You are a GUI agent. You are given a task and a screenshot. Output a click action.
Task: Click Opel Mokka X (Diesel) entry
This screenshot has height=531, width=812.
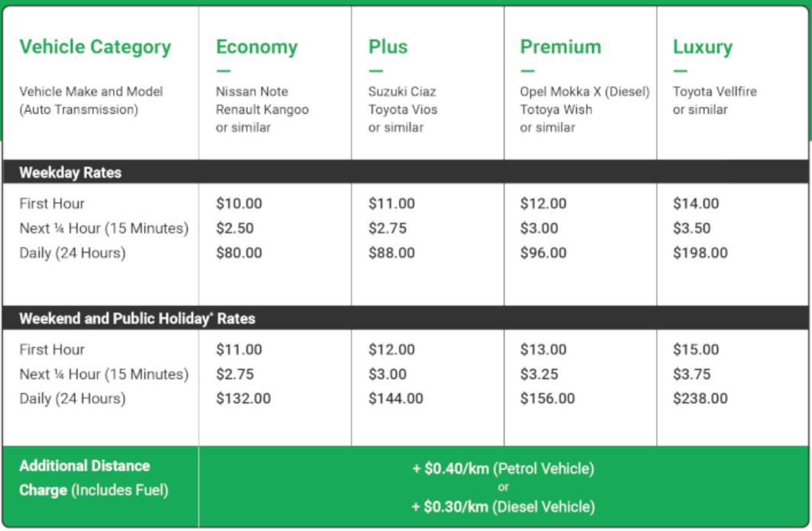tap(585, 92)
